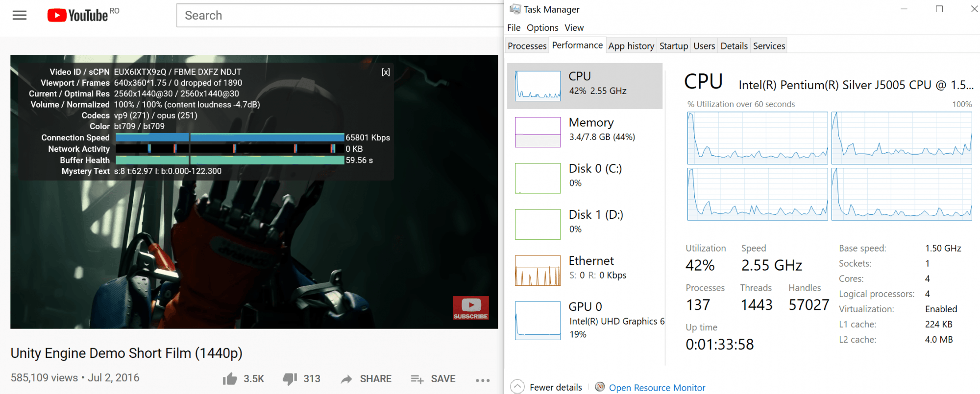
Task: Open the more actions ellipsis menu
Action: [483, 380]
